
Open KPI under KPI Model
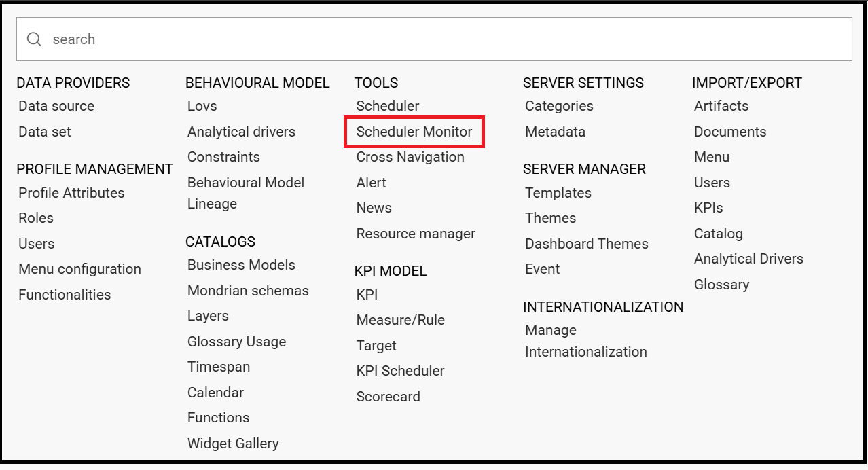click(x=367, y=295)
